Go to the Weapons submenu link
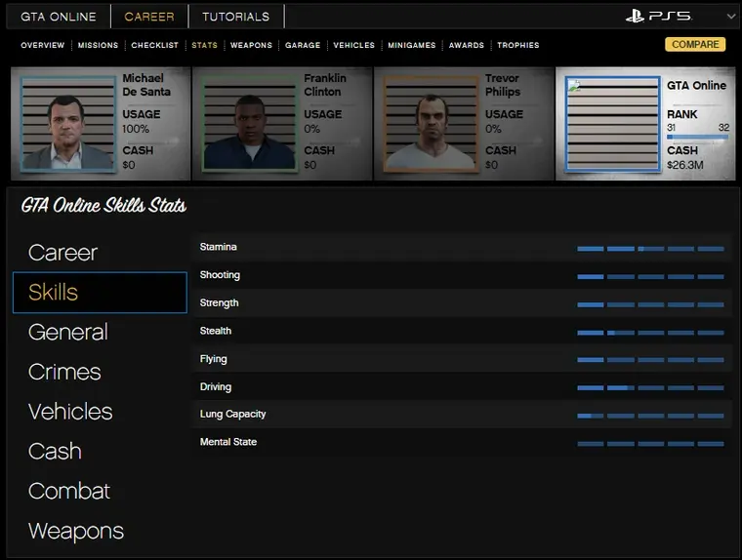This screenshot has height=560, width=742. 251,45
